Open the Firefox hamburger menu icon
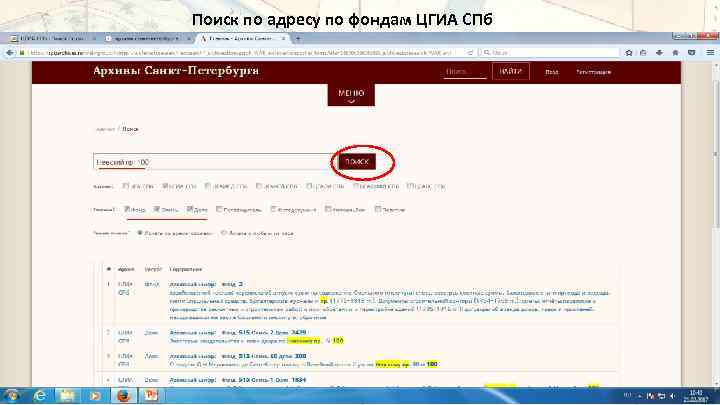 pos(710,53)
